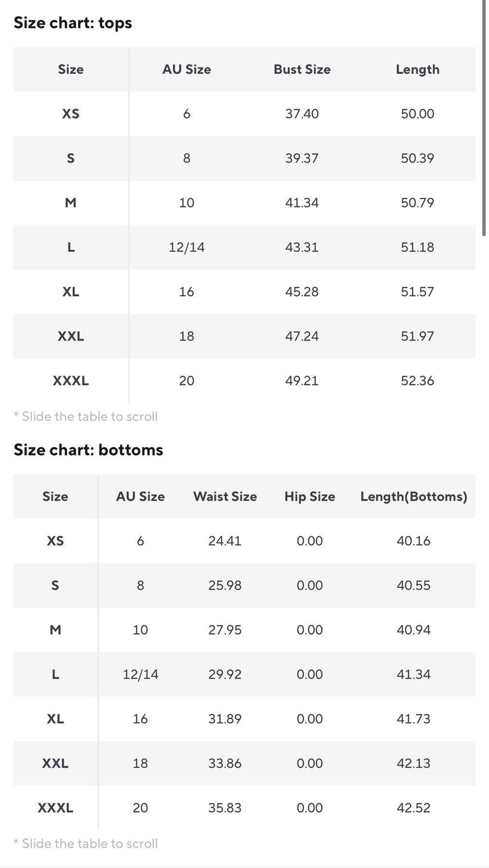Image resolution: width=489 pixels, height=868 pixels.
Task: Click bust size value 37.40
Action: pos(302,114)
